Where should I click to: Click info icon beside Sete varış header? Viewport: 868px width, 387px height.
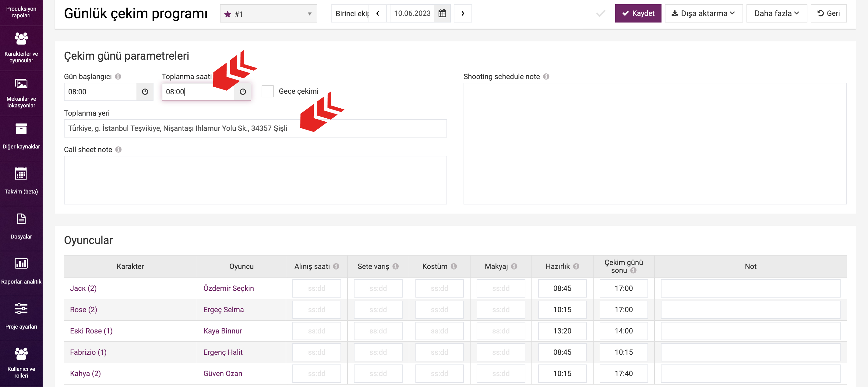click(395, 266)
